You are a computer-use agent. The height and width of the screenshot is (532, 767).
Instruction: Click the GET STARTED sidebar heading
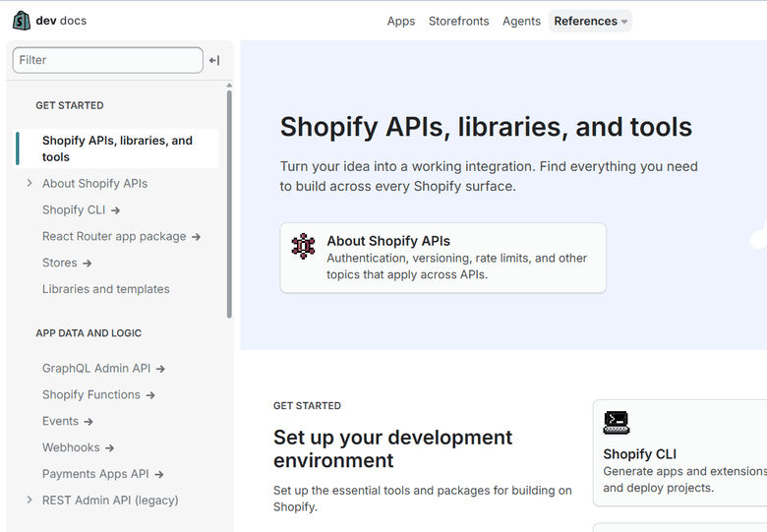(x=70, y=105)
